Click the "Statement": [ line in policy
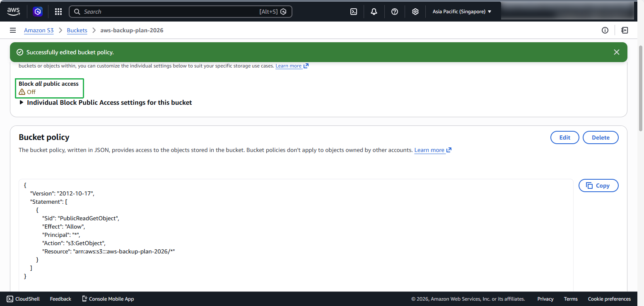The image size is (644, 306). click(48, 202)
